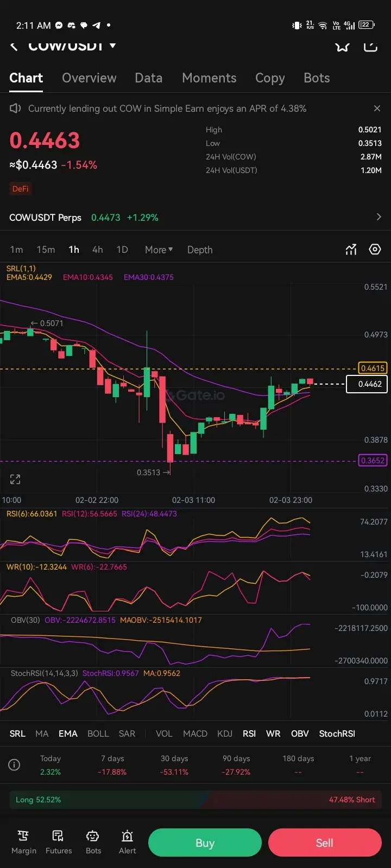Open the Data tab
Screen dimensions: 391x868
149,78
